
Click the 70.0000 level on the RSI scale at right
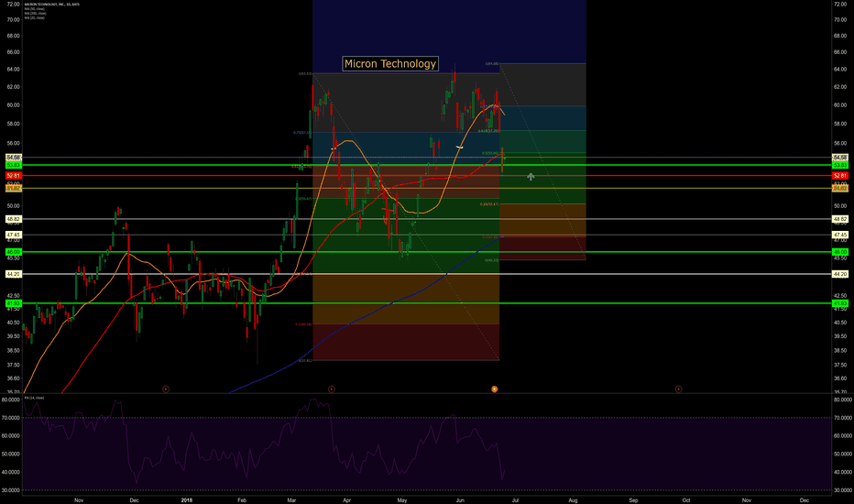click(843, 418)
